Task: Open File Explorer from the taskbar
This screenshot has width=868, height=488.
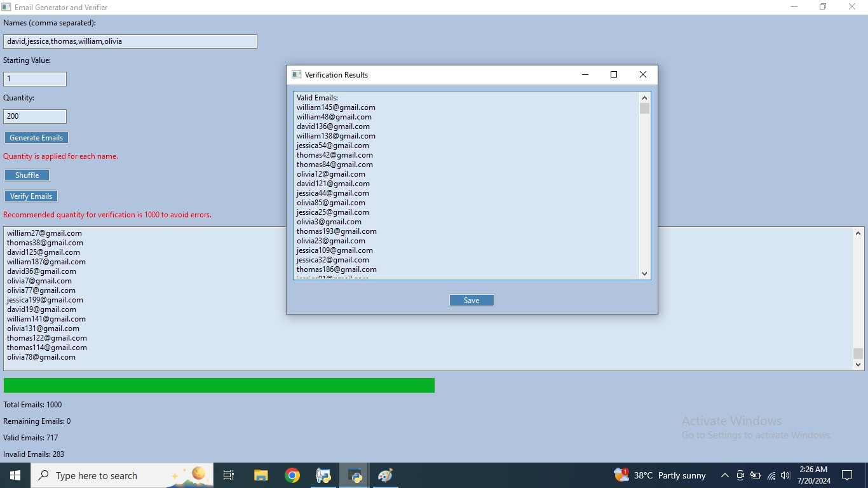Action: pyautogui.click(x=261, y=475)
